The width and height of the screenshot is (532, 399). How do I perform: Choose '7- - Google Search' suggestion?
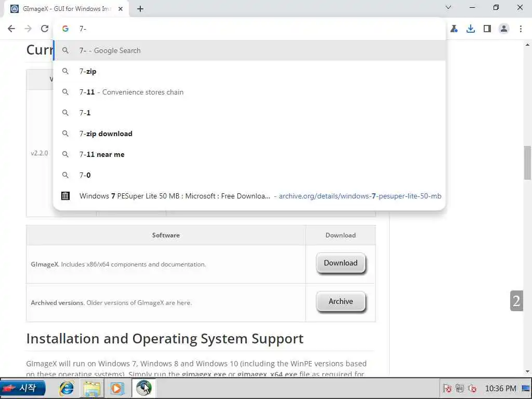coord(250,50)
